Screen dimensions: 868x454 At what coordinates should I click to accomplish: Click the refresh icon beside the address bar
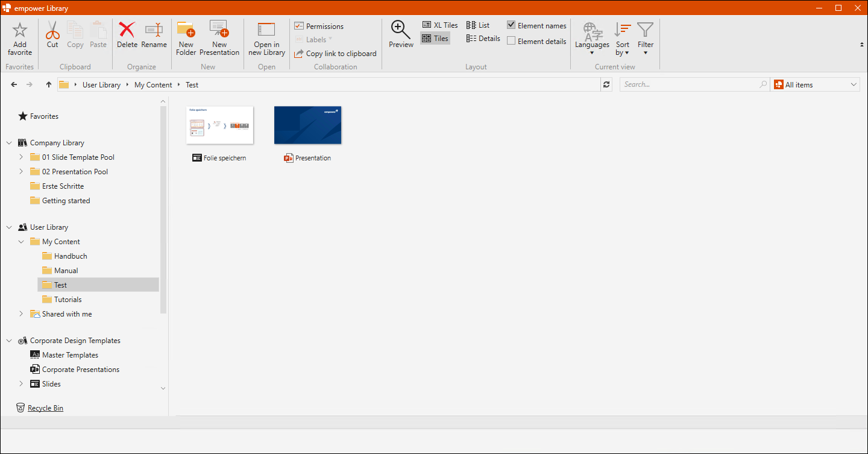(606, 84)
